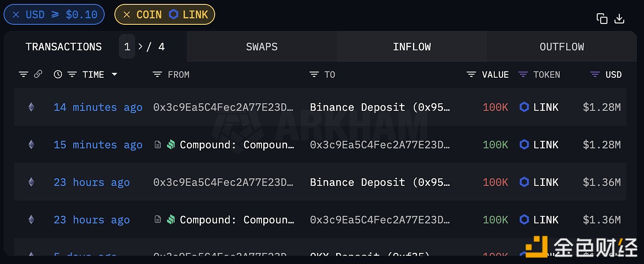Click the filter icon left of chain icon
644x264 pixels.
coord(23,74)
